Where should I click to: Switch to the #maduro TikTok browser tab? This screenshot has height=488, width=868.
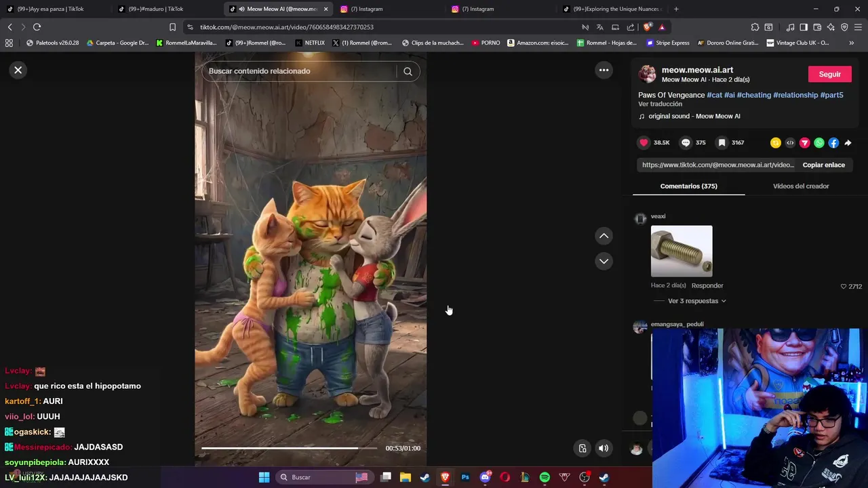point(163,9)
